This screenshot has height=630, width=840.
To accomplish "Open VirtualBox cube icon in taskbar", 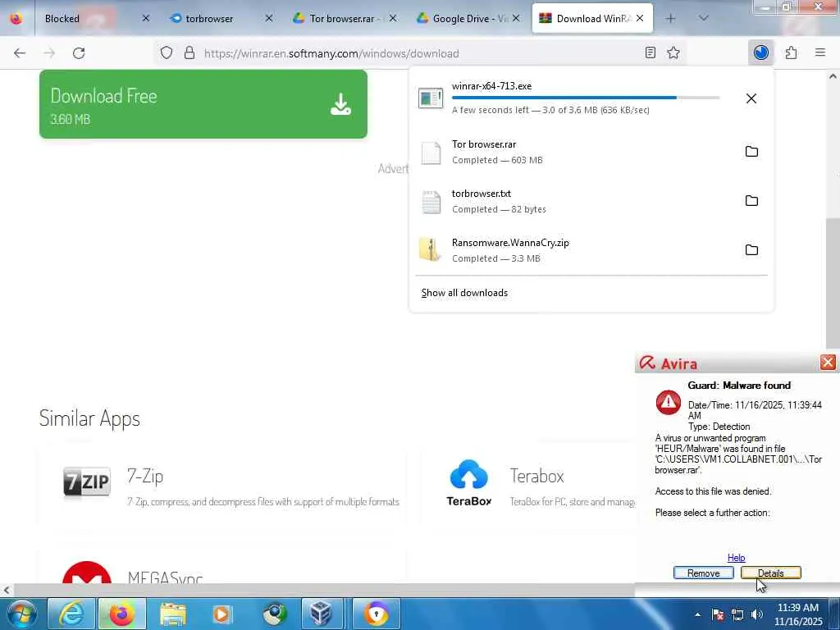I will [x=321, y=614].
